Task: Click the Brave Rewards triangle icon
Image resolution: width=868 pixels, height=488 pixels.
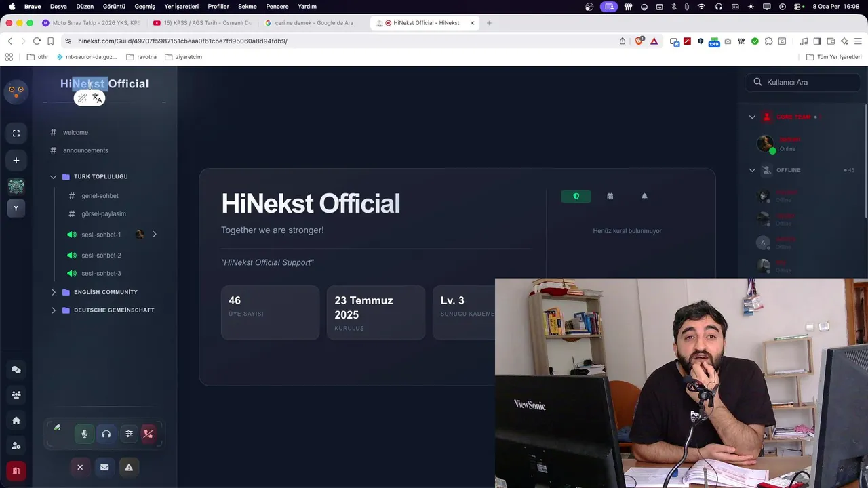Action: coord(654,41)
